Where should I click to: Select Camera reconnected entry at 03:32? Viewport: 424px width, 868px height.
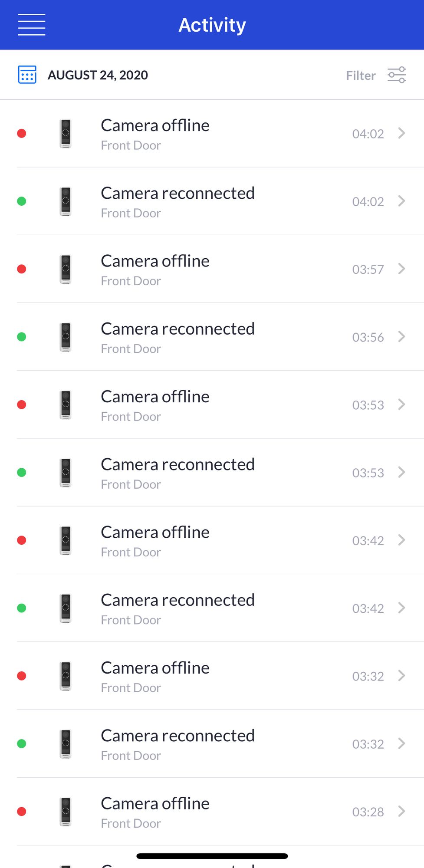point(177,743)
